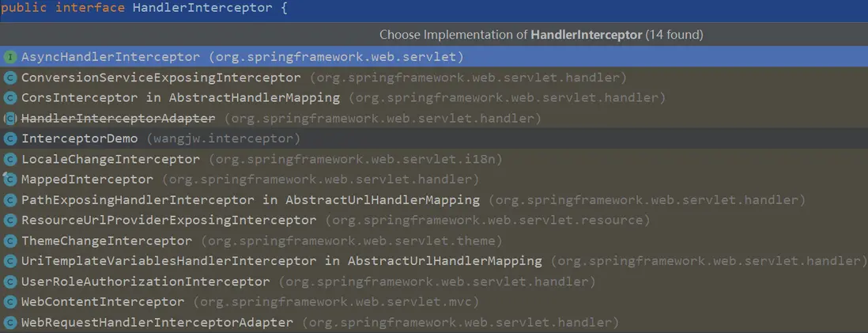Select AsyncHandlerInterceptor from the implementation list

[111, 57]
